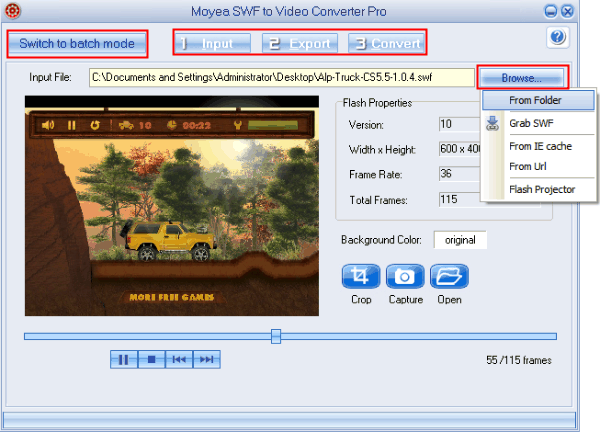Click the Capture label text

coord(406,300)
